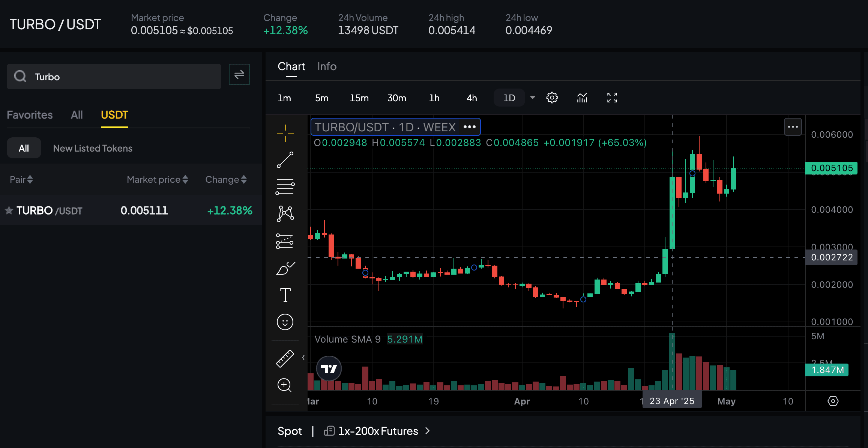Open the indicators panel icon
Image resolution: width=868 pixels, height=448 pixels.
coord(582,98)
